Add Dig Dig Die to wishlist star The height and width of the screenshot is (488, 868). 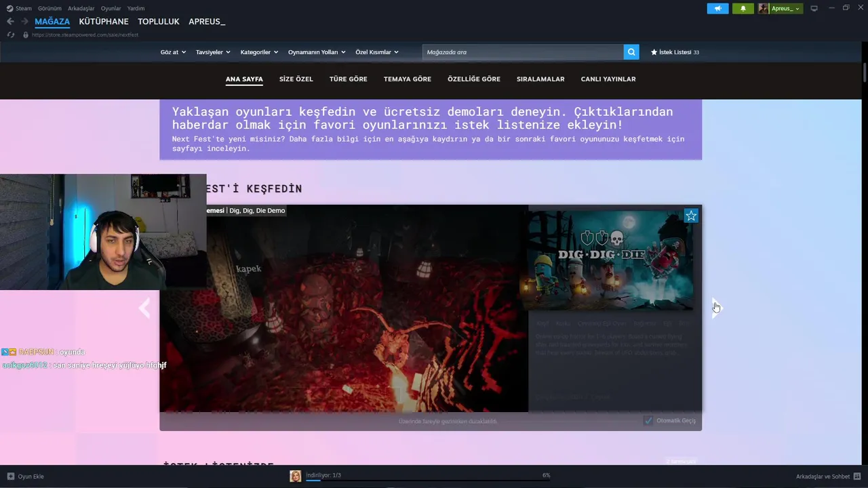[x=690, y=216]
